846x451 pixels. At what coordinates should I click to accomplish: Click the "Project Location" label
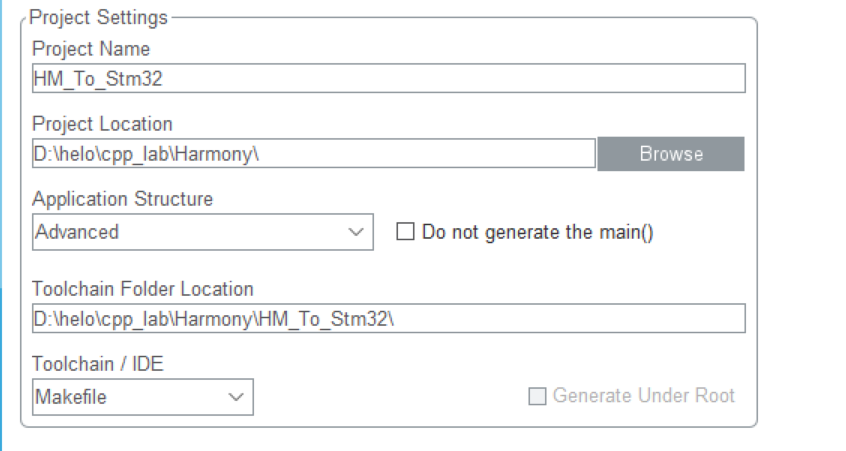(102, 124)
